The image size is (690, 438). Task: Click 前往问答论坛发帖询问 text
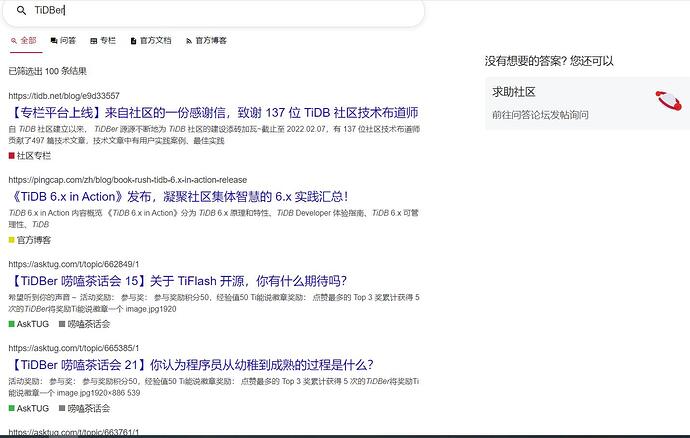tap(540, 115)
